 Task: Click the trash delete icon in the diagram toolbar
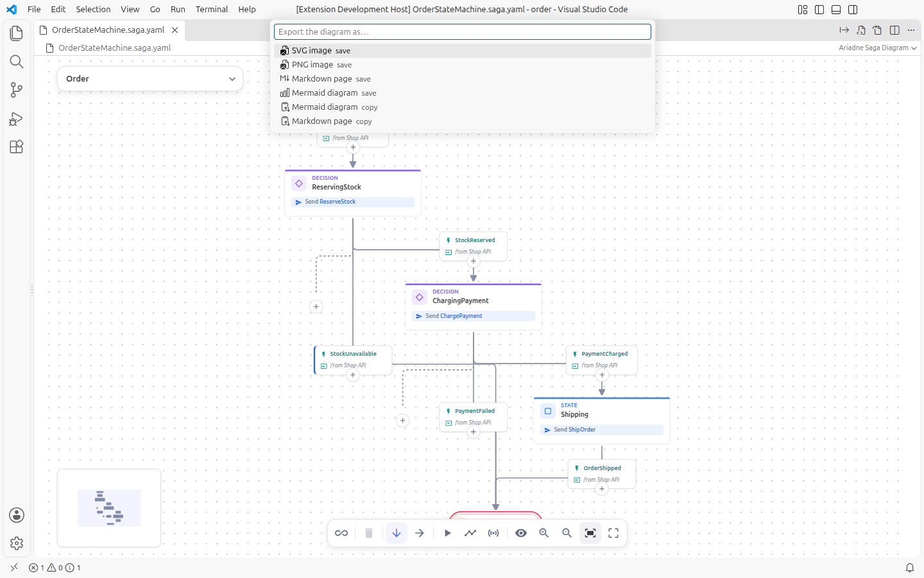tap(369, 533)
